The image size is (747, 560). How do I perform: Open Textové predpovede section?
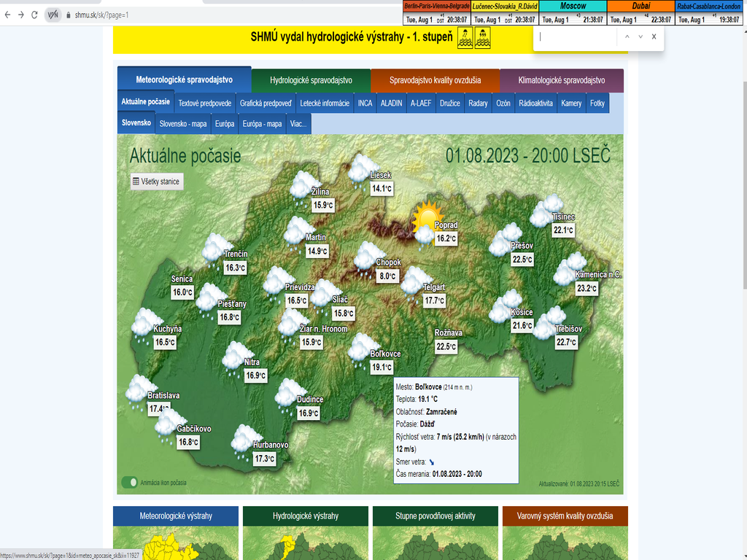point(205,103)
